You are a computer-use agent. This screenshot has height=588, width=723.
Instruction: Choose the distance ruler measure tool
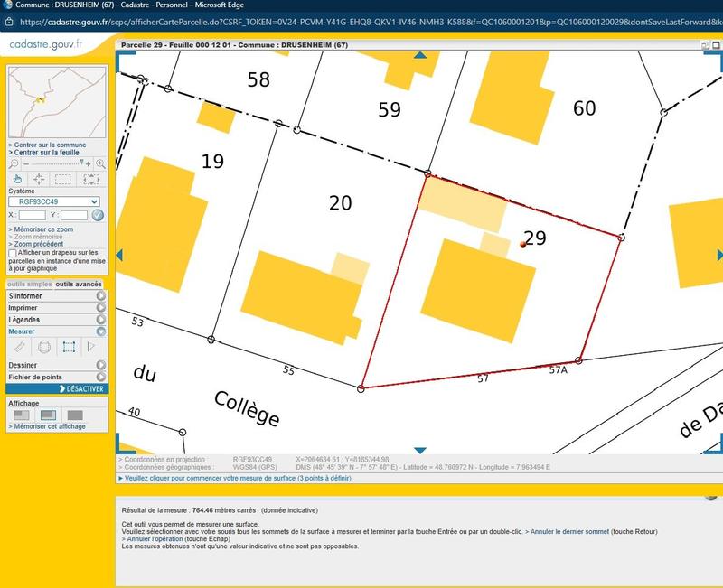18,347
